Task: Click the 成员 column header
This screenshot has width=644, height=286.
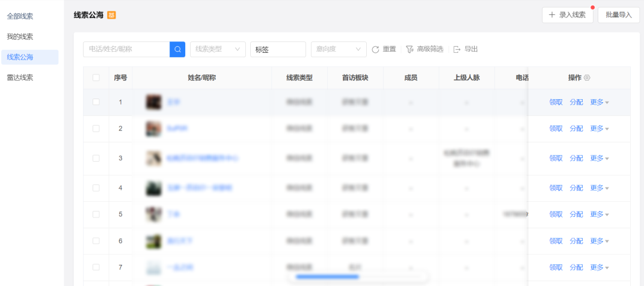Action: click(x=411, y=78)
